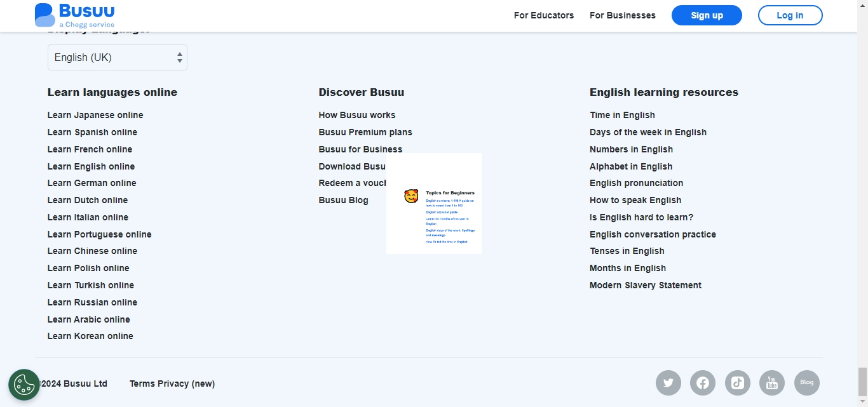This screenshot has height=407, width=868.
Task: Open Numbers in English resource
Action: click(631, 149)
